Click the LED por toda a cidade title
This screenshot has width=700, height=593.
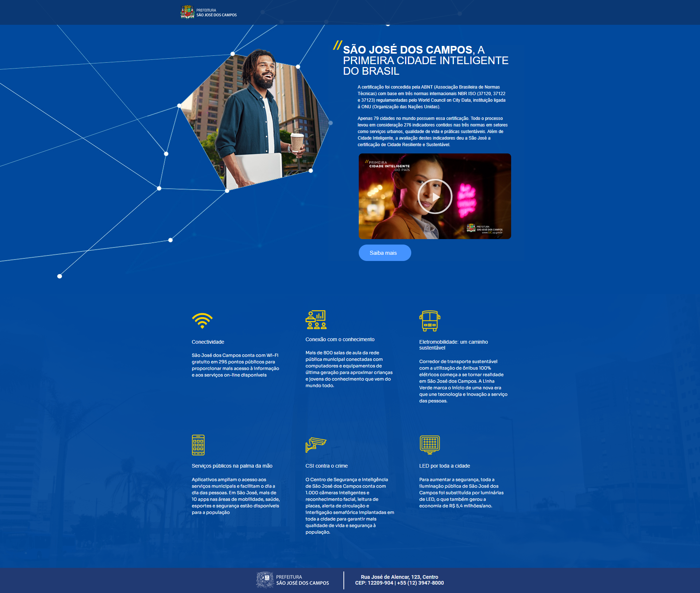pos(444,466)
